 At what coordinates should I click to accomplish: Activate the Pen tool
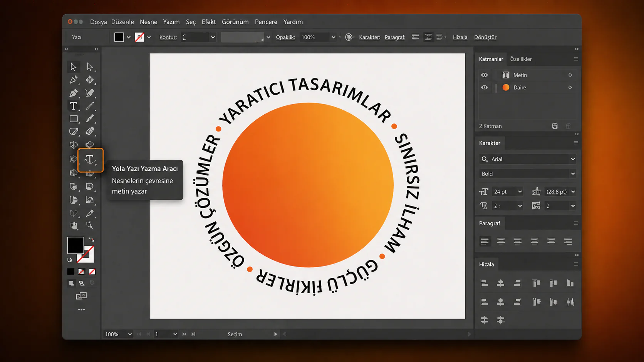click(74, 93)
